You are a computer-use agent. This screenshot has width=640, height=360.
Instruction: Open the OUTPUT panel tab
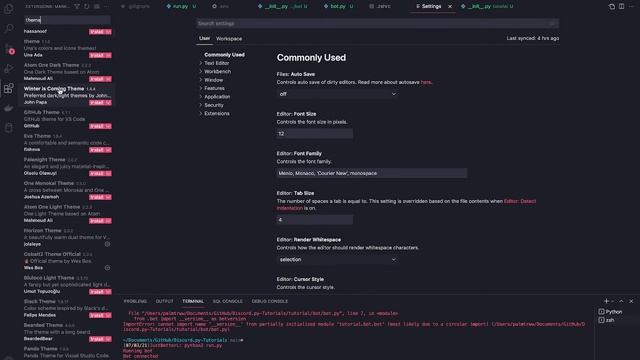click(164, 301)
